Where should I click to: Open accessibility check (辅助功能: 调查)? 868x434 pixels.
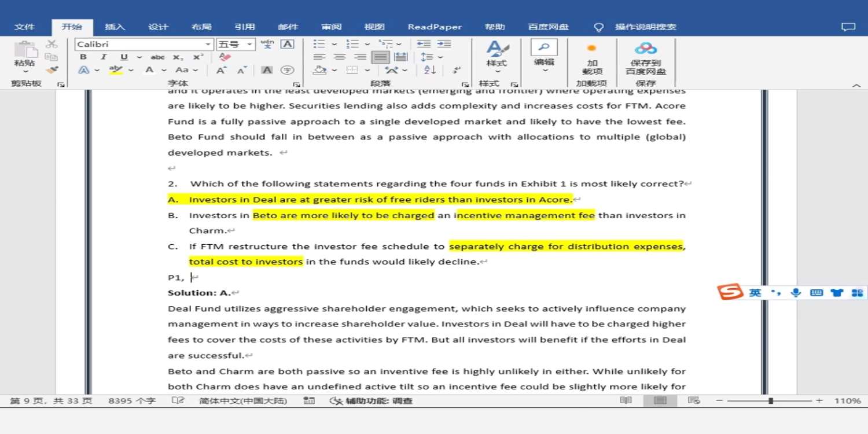(371, 400)
